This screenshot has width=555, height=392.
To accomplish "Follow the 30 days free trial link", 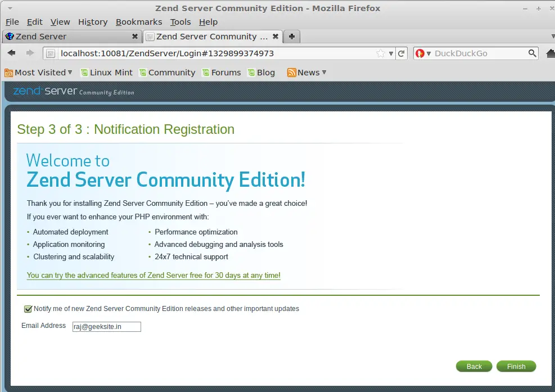I will coord(154,275).
